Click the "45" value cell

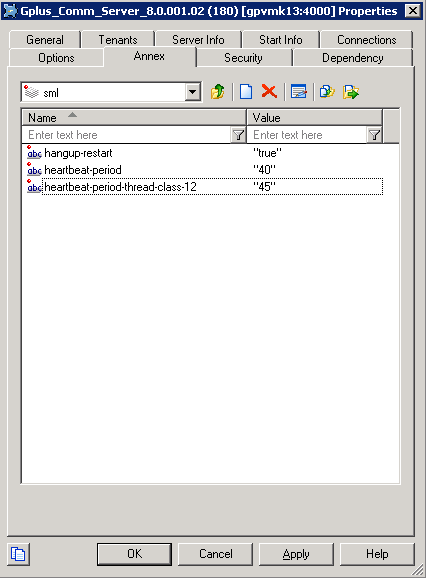pyautogui.click(x=264, y=187)
